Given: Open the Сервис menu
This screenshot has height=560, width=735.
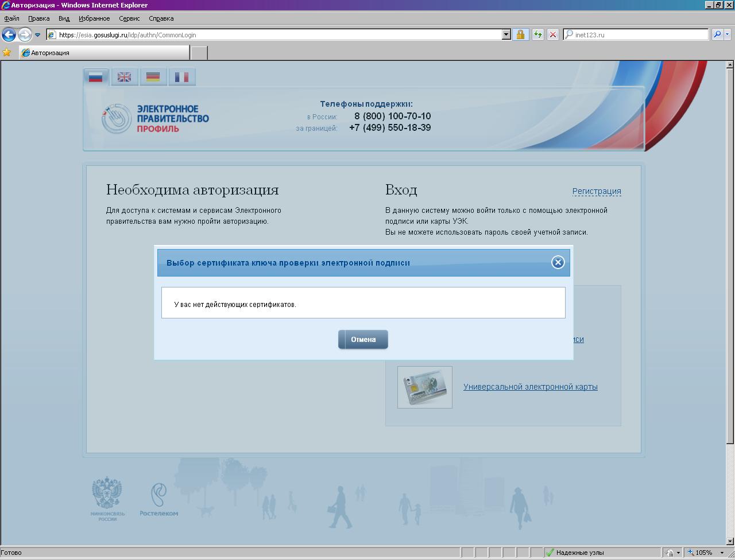Looking at the screenshot, I should pos(129,18).
